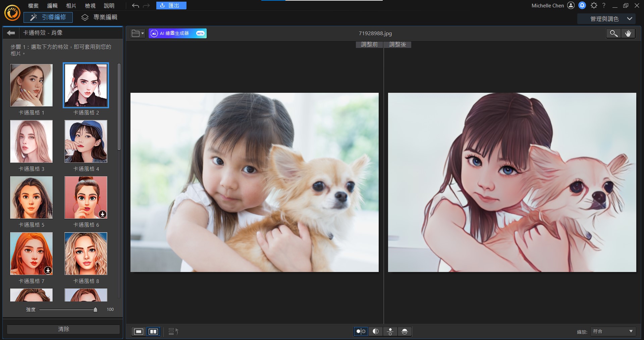
Task: Download the 卡通風格 7 style via its download badge
Action: point(48,270)
